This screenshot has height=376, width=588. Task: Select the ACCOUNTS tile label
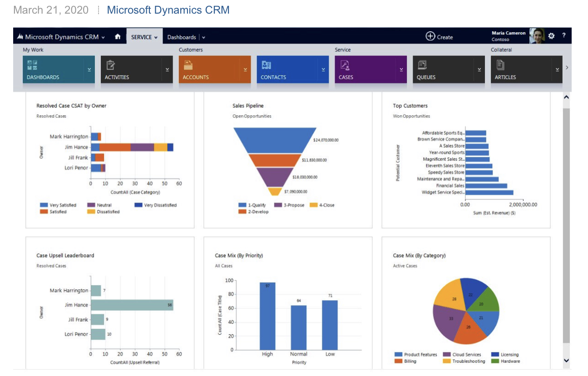click(x=196, y=77)
